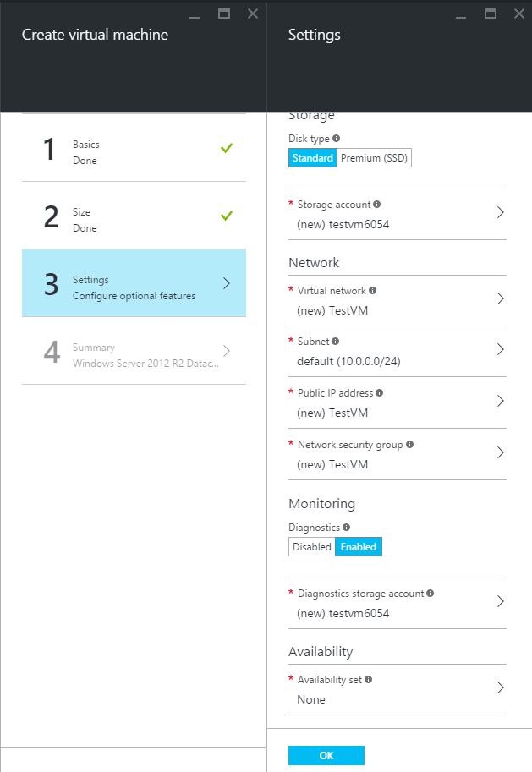
Task: Click the Availability set info icon
Action: tap(369, 680)
